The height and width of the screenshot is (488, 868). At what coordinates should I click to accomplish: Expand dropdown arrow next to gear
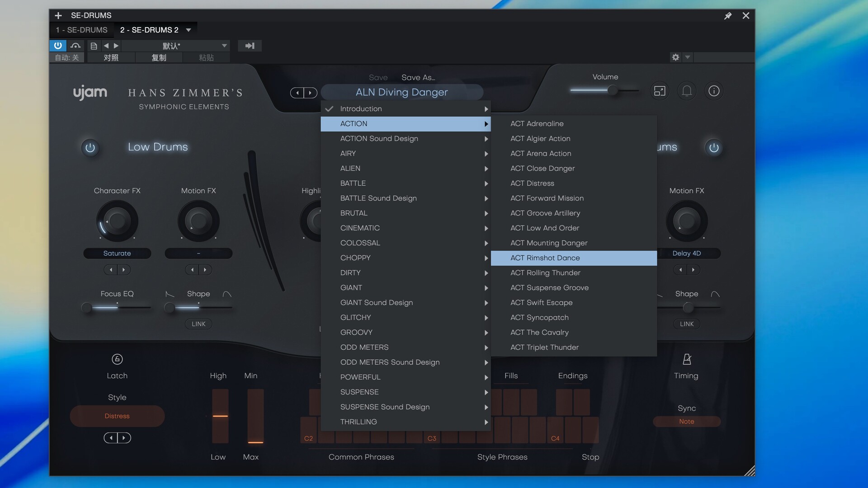[x=688, y=57]
